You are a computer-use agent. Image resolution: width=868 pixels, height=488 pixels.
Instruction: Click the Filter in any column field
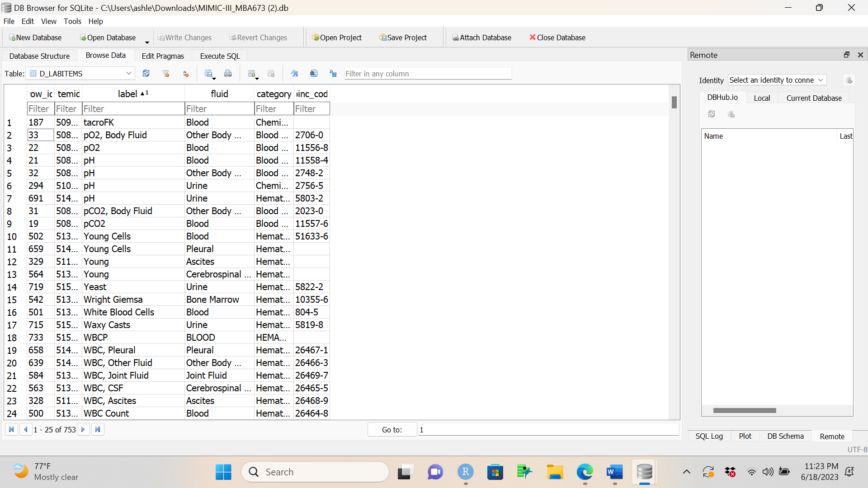pyautogui.click(x=428, y=73)
